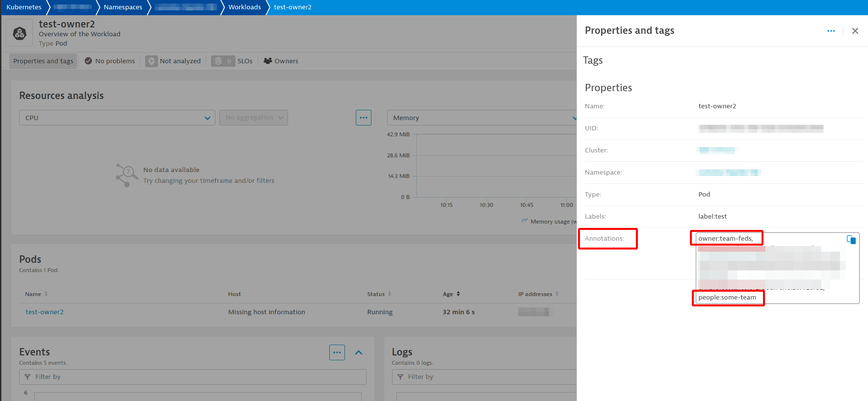Image resolution: width=868 pixels, height=401 pixels.
Task: Collapse the Events section with the chevron
Action: [x=359, y=352]
